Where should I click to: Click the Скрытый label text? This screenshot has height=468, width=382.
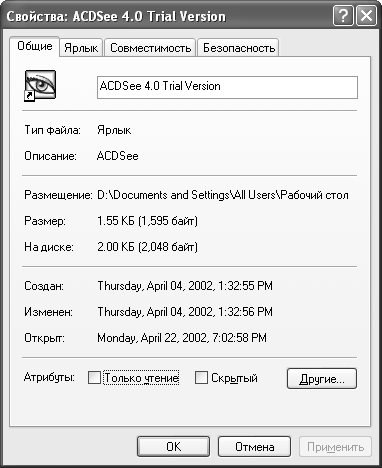234,378
